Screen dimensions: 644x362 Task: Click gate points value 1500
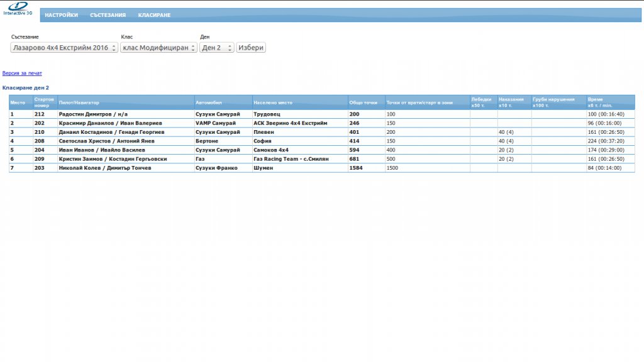392,168
